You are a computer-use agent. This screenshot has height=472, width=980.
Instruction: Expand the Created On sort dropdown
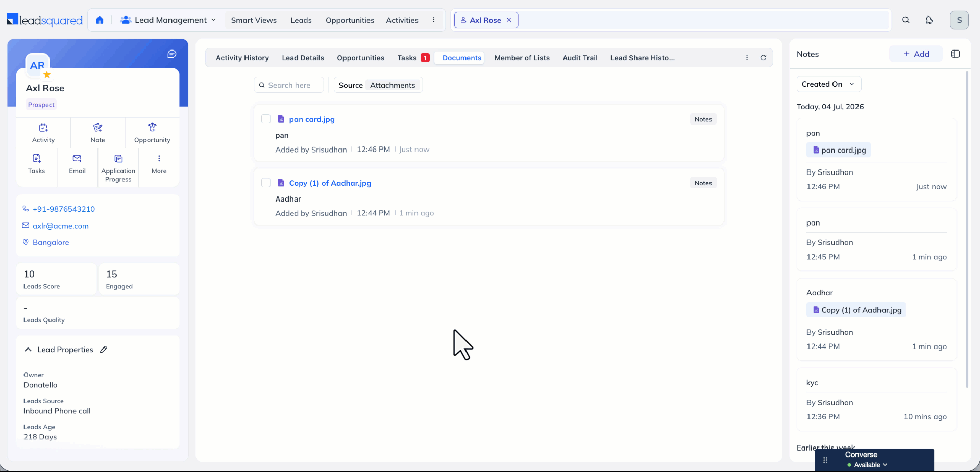829,84
